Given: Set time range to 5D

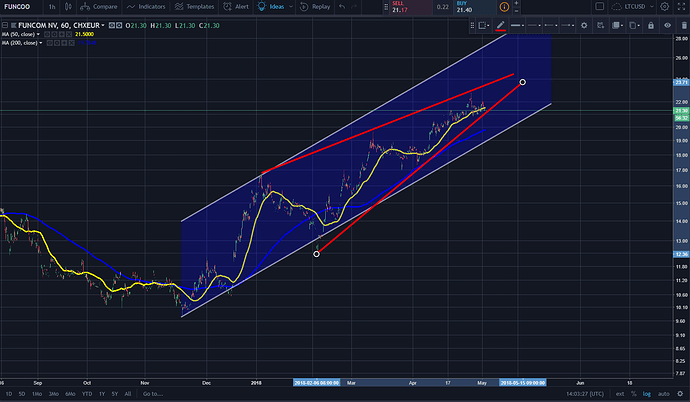Looking at the screenshot, I should point(22,394).
